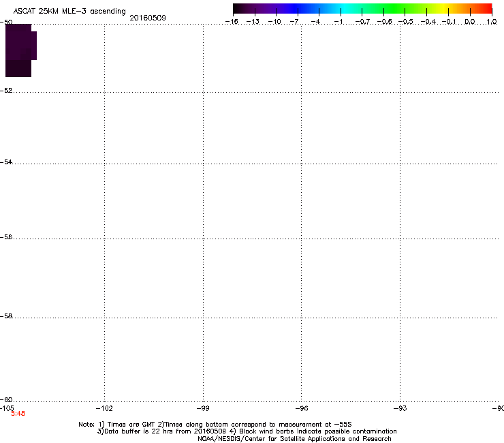Click the -0.4 color scale label
The image size is (504, 443).
[x=428, y=22]
